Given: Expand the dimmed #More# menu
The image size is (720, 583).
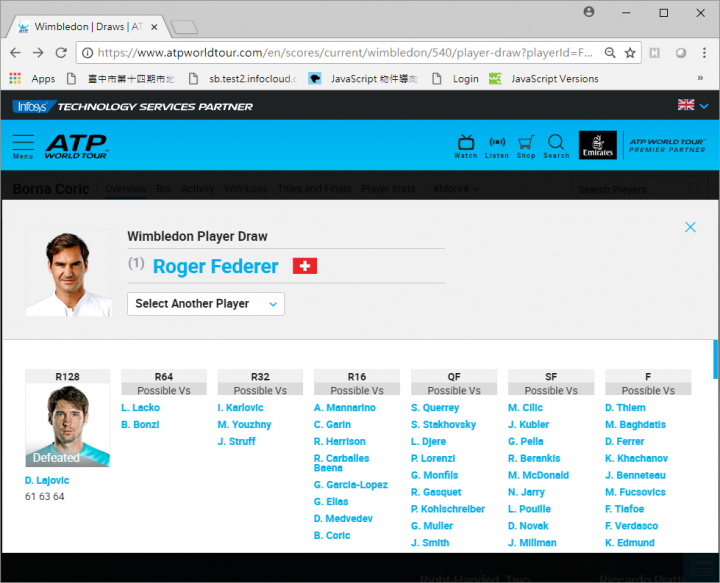Looking at the screenshot, I should click(x=456, y=189).
